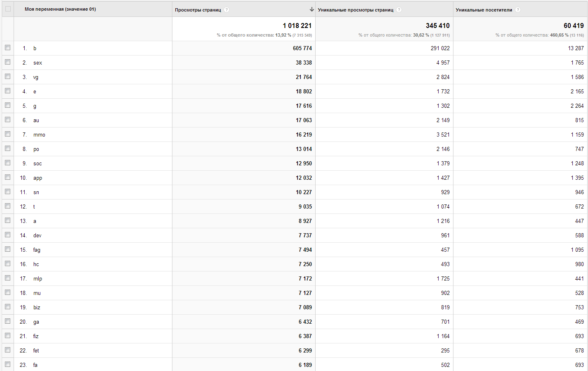The width and height of the screenshot is (588, 371).
Task: Tick the checkbox for row "dev"
Action: 8,235
